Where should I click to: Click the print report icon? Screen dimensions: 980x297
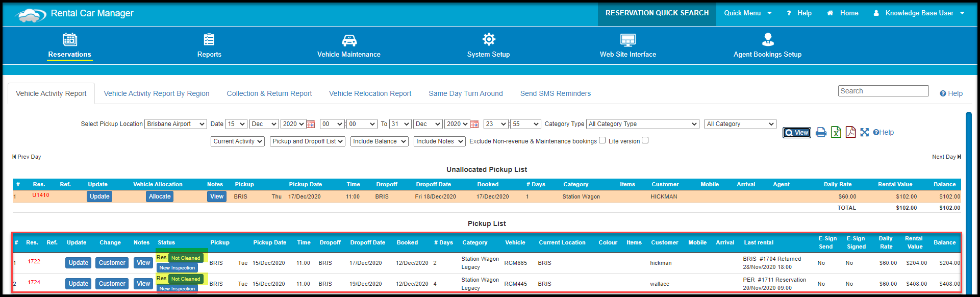point(821,133)
